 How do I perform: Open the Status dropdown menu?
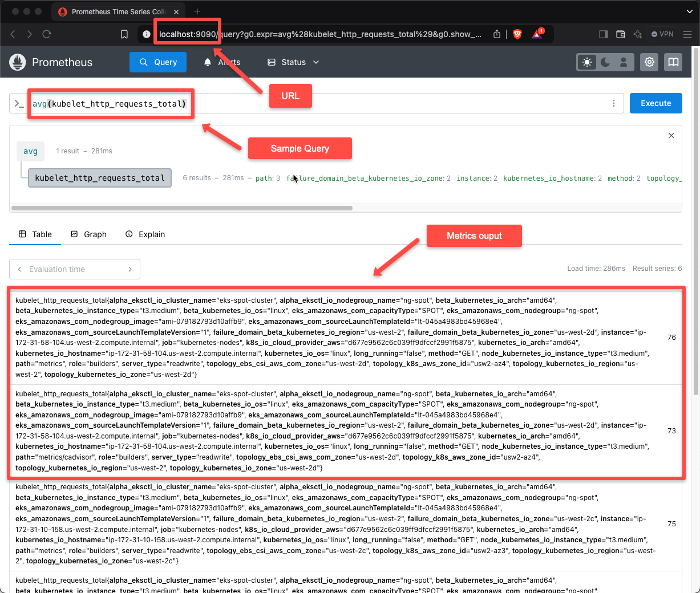pyautogui.click(x=293, y=62)
